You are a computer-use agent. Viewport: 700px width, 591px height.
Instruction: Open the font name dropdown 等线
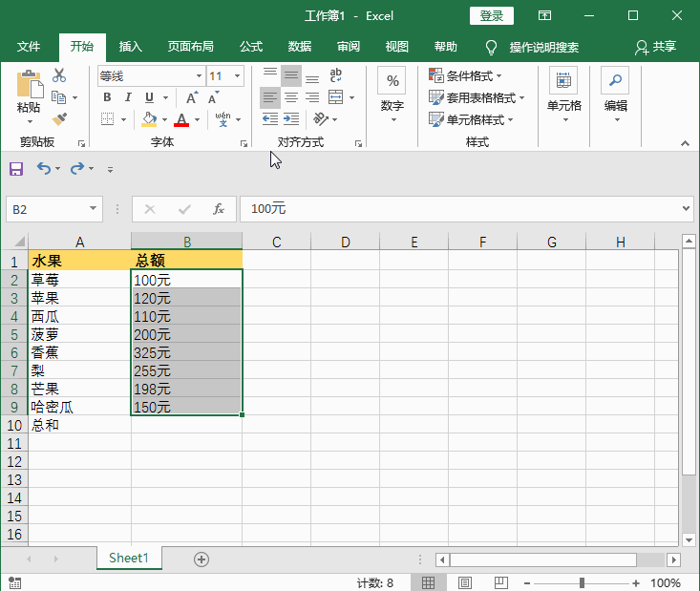coord(199,76)
